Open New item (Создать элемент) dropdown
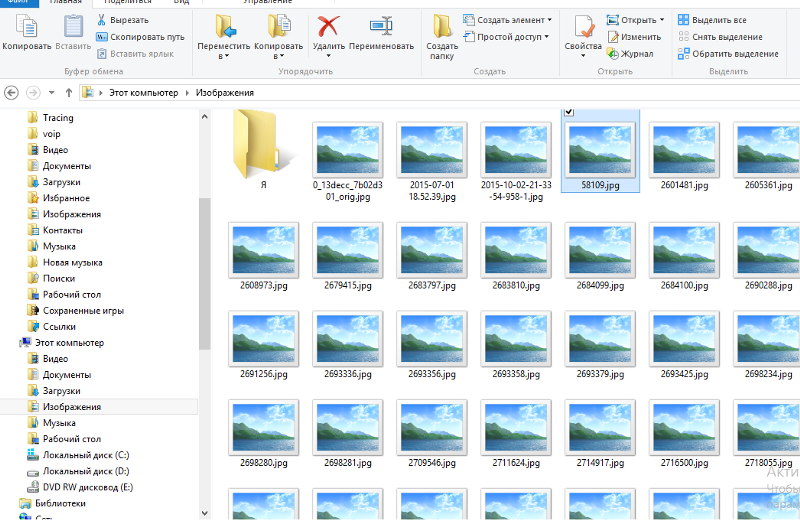The image size is (800, 524). click(x=507, y=20)
